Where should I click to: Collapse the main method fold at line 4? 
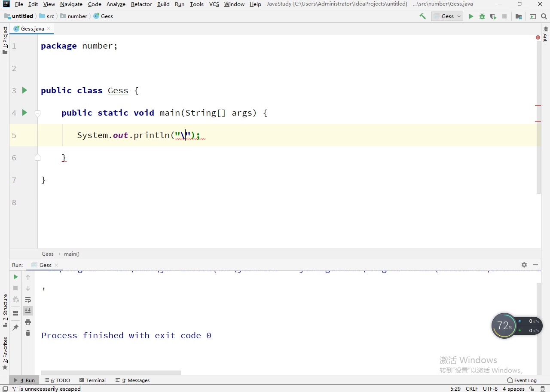point(37,113)
